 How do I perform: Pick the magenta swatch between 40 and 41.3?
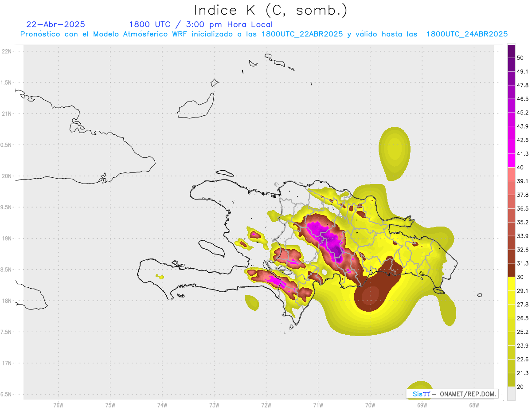[512, 160]
